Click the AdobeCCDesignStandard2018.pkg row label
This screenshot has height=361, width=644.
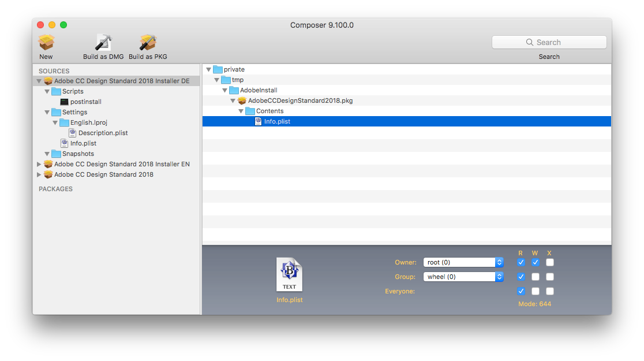pyautogui.click(x=300, y=101)
